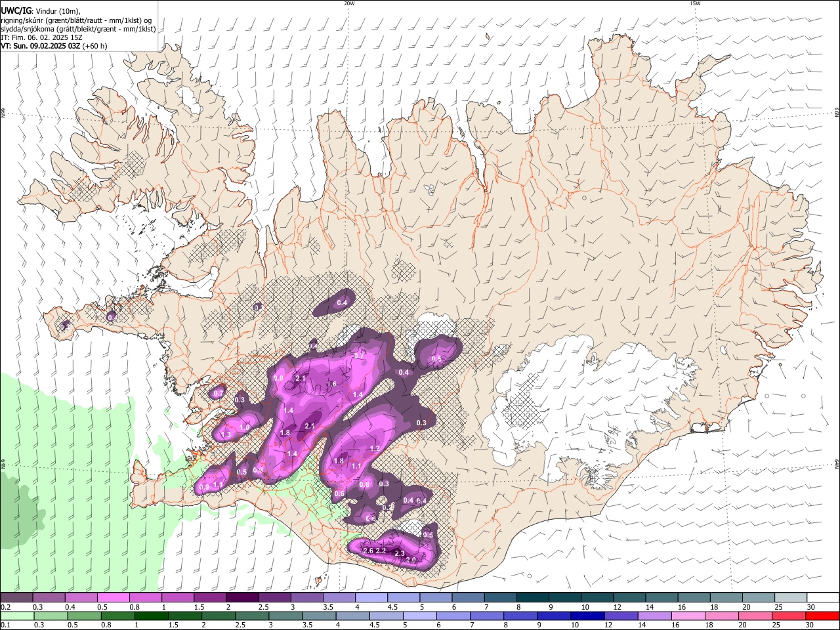Image resolution: width=840 pixels, height=630 pixels.
Task: Select the darkest green 1 swatch in lower legend row
Action: click(x=151, y=616)
